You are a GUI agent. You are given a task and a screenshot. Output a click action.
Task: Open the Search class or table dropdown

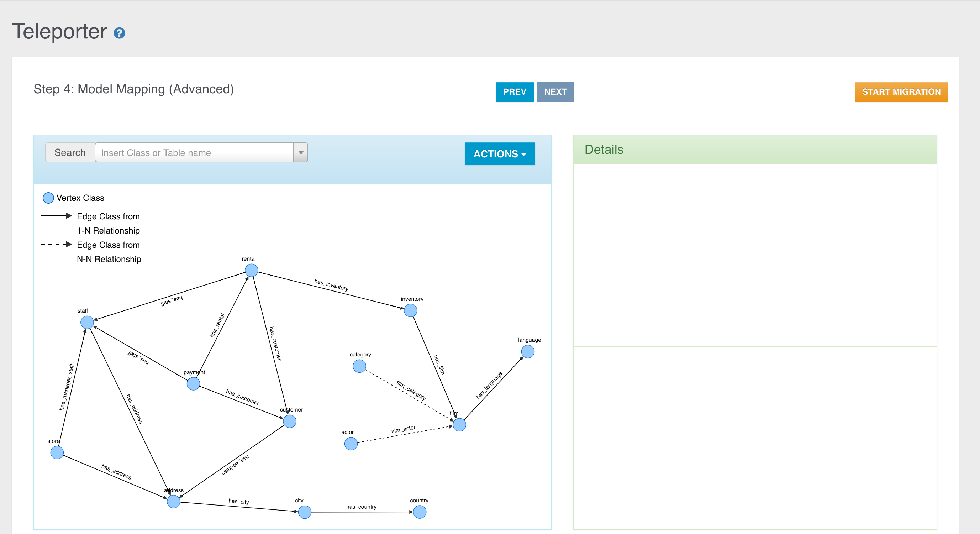point(301,153)
